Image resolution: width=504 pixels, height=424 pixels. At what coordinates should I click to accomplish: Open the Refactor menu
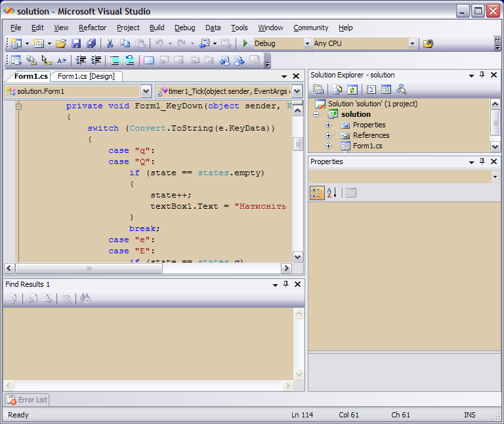(93, 28)
